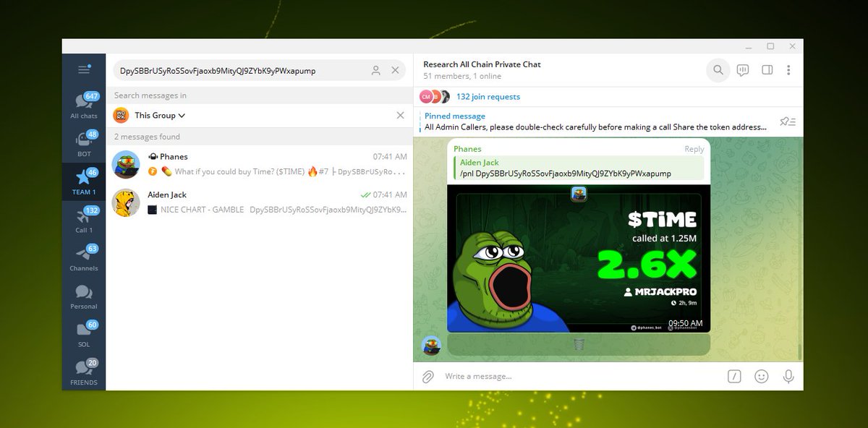Screen dimensions: 868x428
Task: Toggle the right side info panel
Action: pyautogui.click(x=767, y=70)
